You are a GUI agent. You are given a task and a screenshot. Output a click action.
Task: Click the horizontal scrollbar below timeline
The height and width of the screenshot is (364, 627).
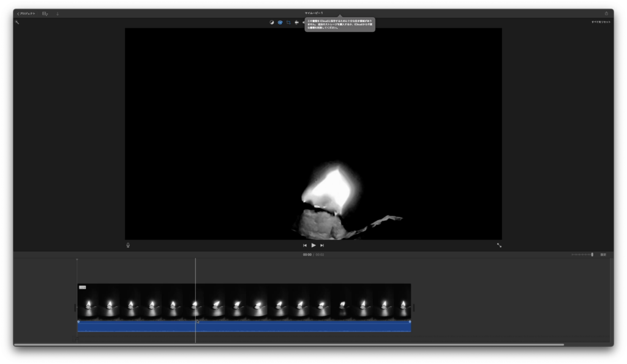288,344
